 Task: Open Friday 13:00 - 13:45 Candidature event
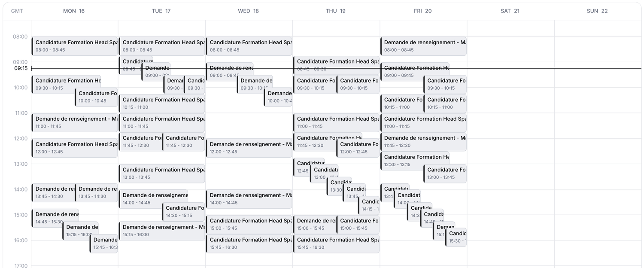click(x=445, y=174)
